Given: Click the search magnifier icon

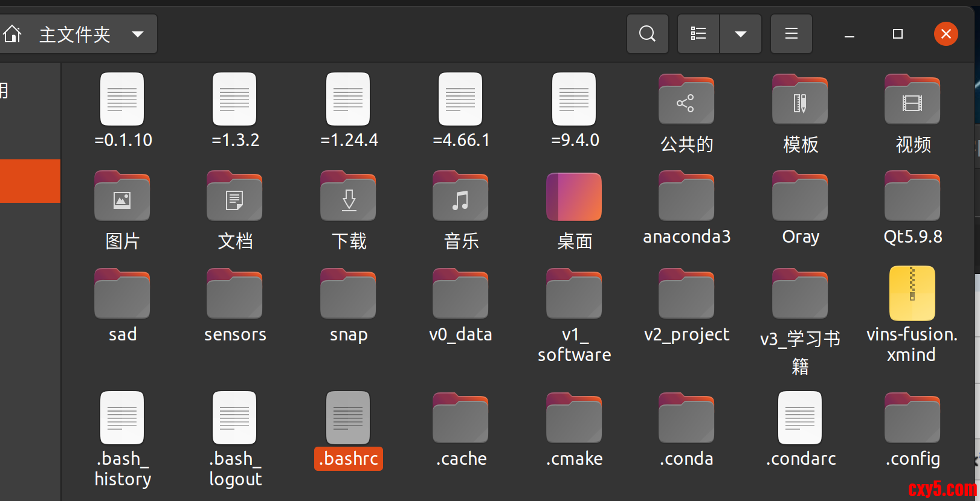Looking at the screenshot, I should pyautogui.click(x=647, y=34).
